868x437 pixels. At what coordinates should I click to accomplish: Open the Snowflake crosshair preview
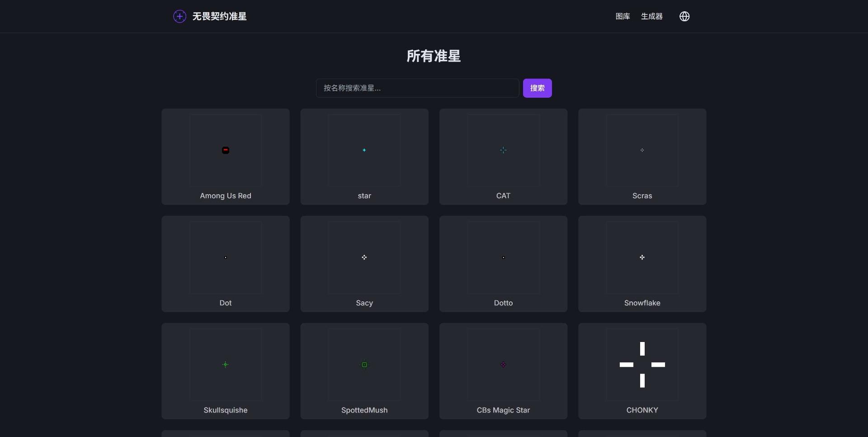[x=642, y=257]
